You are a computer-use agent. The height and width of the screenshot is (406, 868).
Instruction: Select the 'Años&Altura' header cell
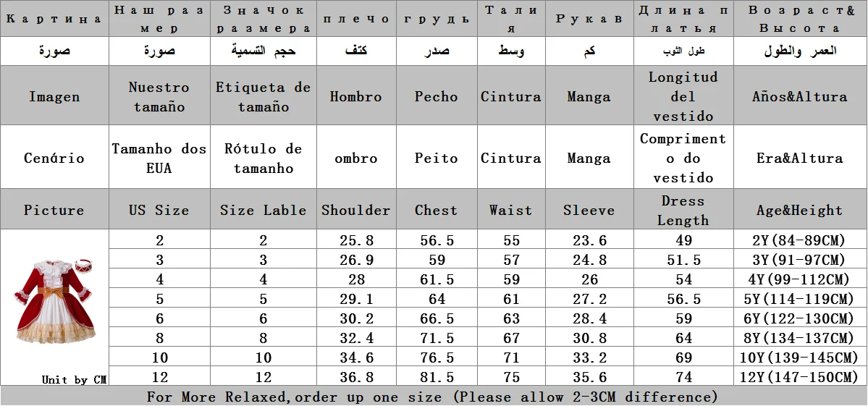(800, 96)
